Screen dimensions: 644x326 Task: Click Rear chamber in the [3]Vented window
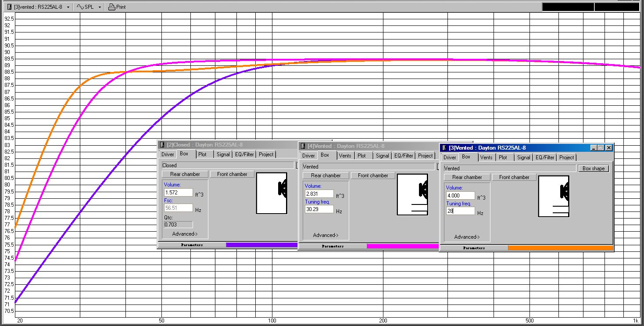(x=467, y=177)
